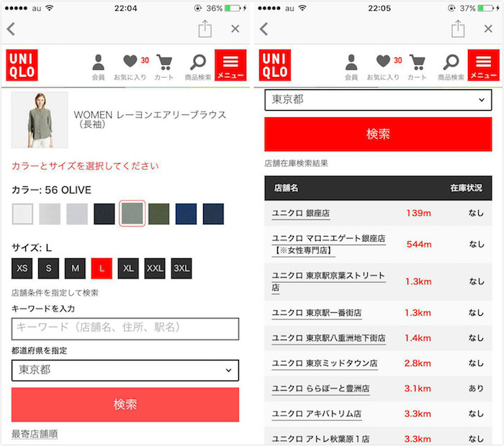Open 東京都 prefecture dropdown in right screen
Screen dimensions: 504x446
point(378,100)
